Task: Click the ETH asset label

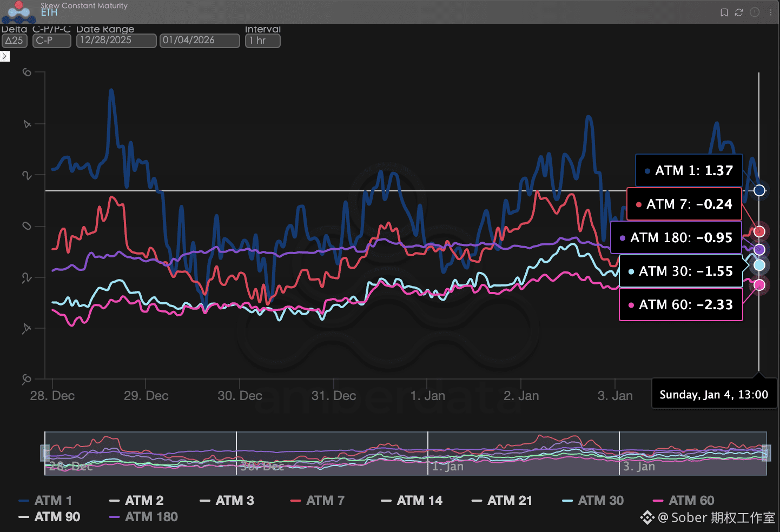Action: (x=49, y=13)
